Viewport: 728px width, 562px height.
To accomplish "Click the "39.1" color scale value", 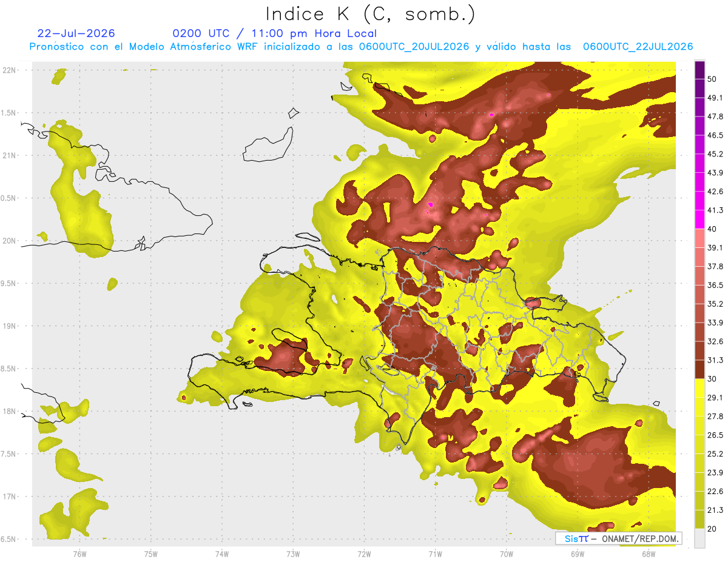I will point(715,247).
